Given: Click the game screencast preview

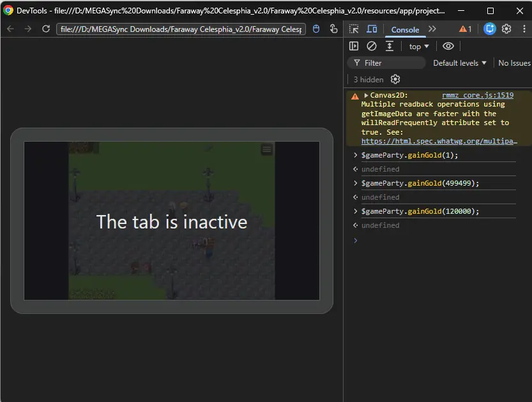Looking at the screenshot, I should 172,221.
